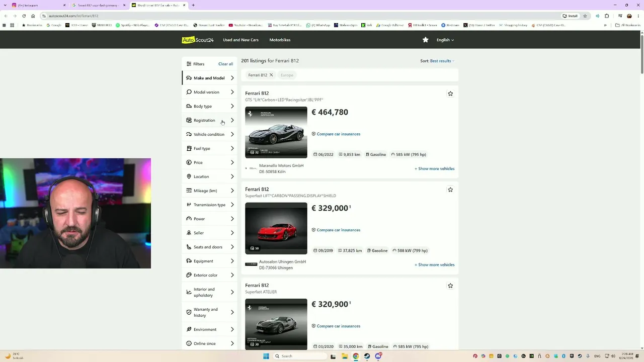Show more vehicles from Autosalon Uhingen GmbH
The width and height of the screenshot is (644, 362).
click(x=435, y=265)
